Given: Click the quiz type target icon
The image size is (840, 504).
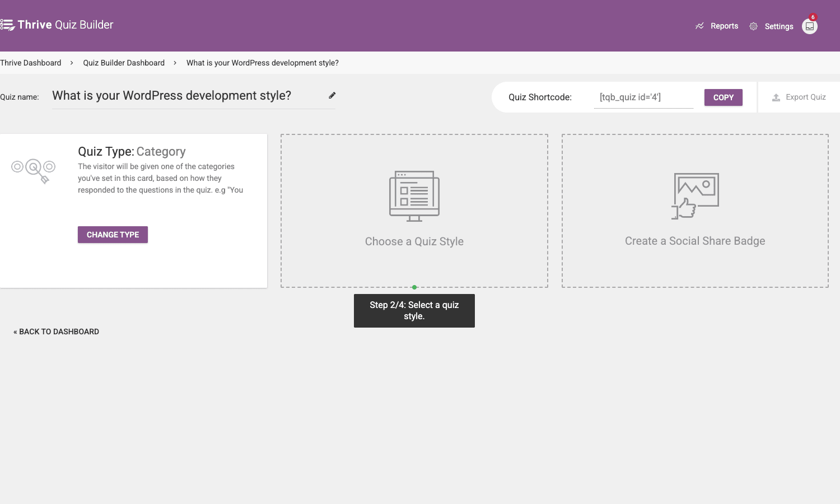Looking at the screenshot, I should click(x=34, y=170).
